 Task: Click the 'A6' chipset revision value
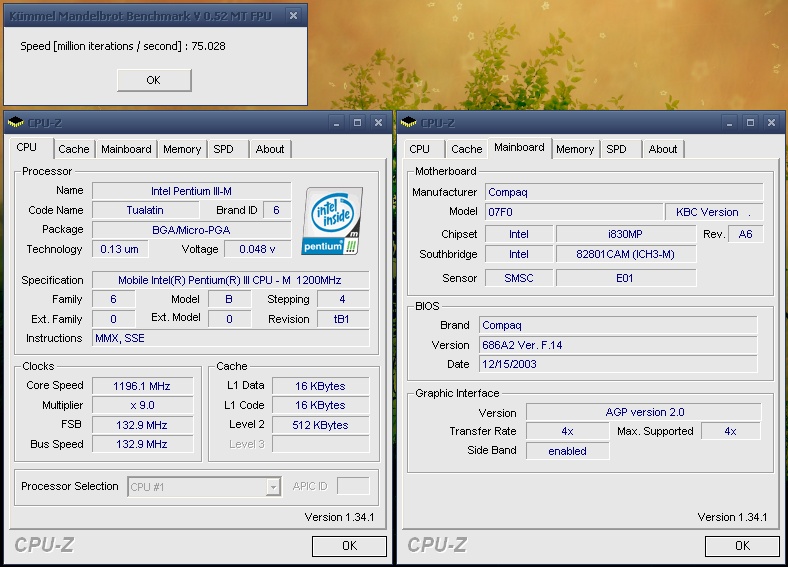745,234
